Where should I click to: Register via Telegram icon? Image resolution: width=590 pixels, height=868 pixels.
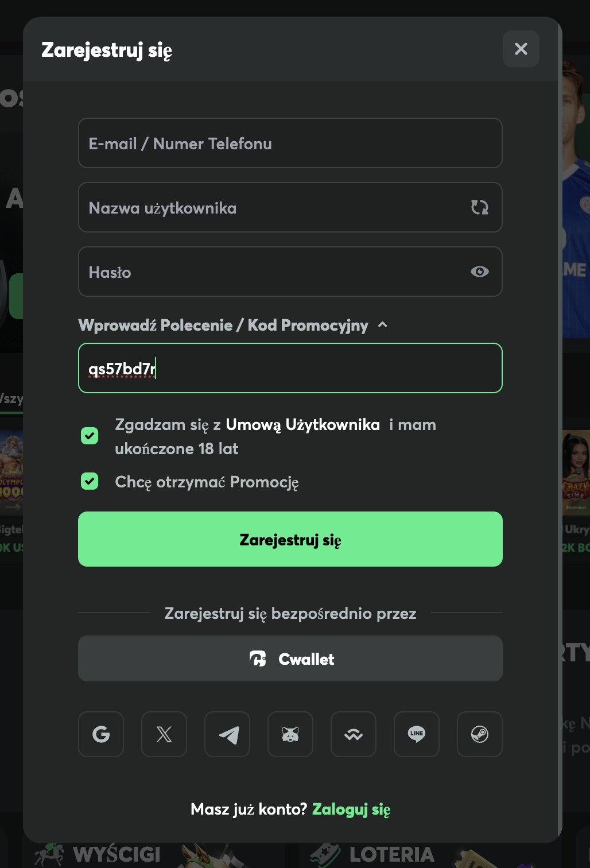227,734
